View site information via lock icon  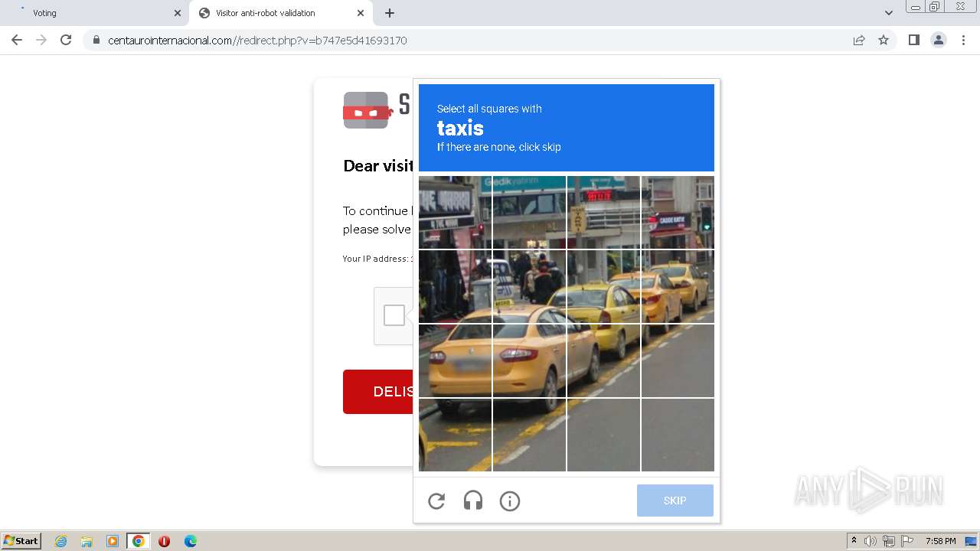[x=96, y=40]
